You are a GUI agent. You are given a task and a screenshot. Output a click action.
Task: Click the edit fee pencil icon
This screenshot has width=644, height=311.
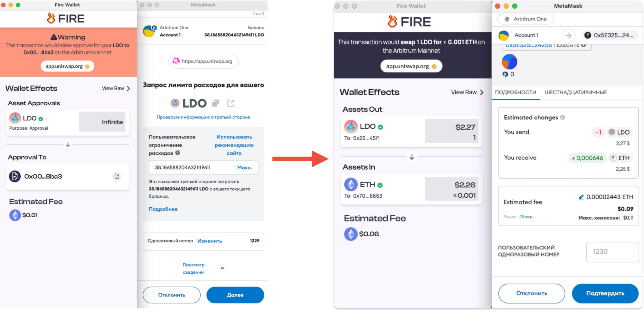(581, 197)
